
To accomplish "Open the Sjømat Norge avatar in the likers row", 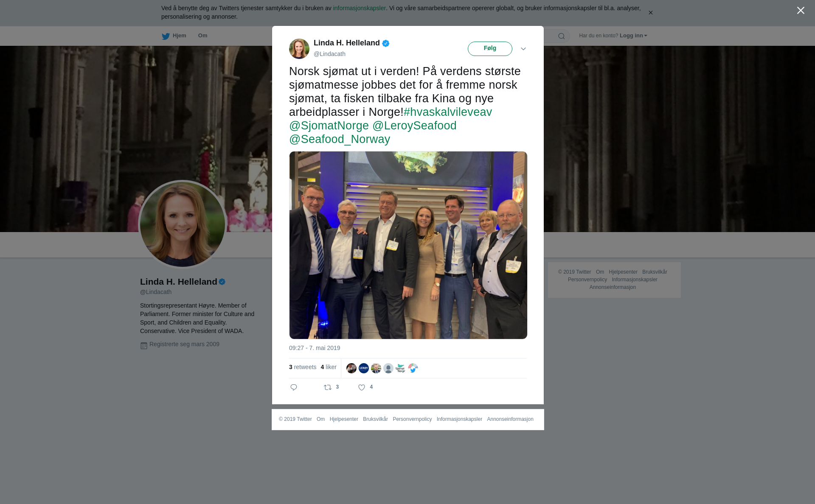I will [400, 368].
